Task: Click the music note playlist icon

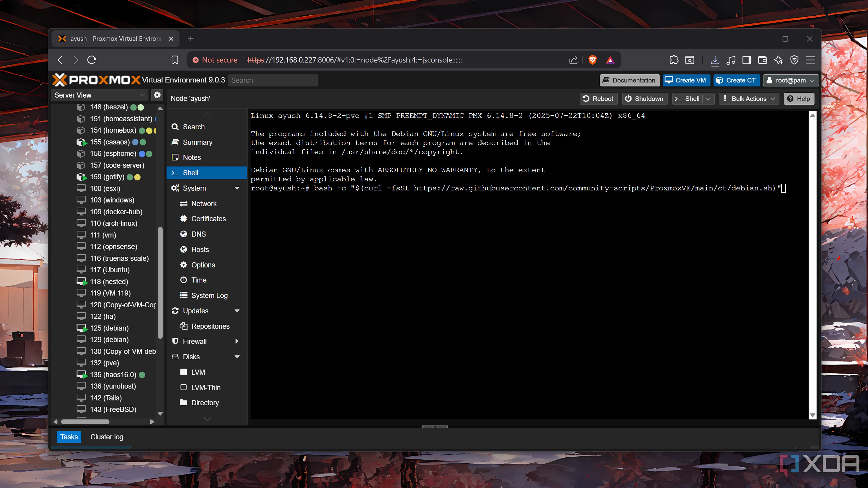Action: (x=731, y=60)
